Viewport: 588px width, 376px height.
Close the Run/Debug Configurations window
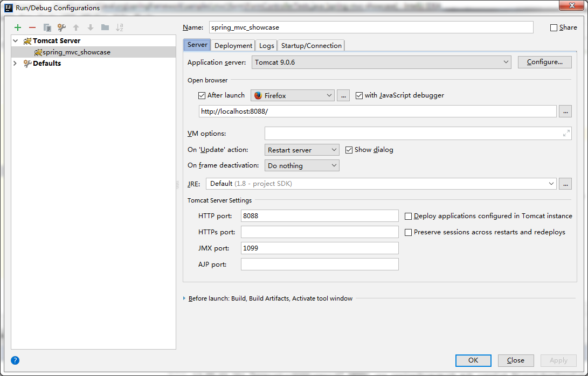pos(572,5)
